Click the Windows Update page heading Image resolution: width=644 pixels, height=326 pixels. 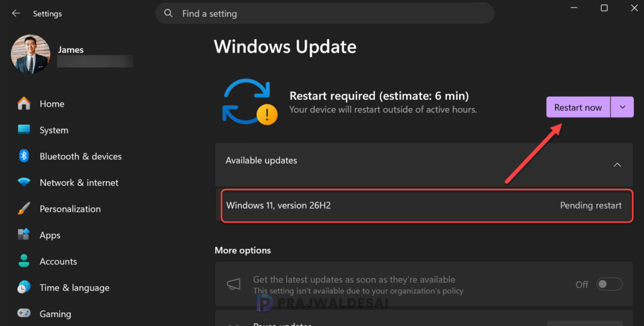tap(285, 46)
